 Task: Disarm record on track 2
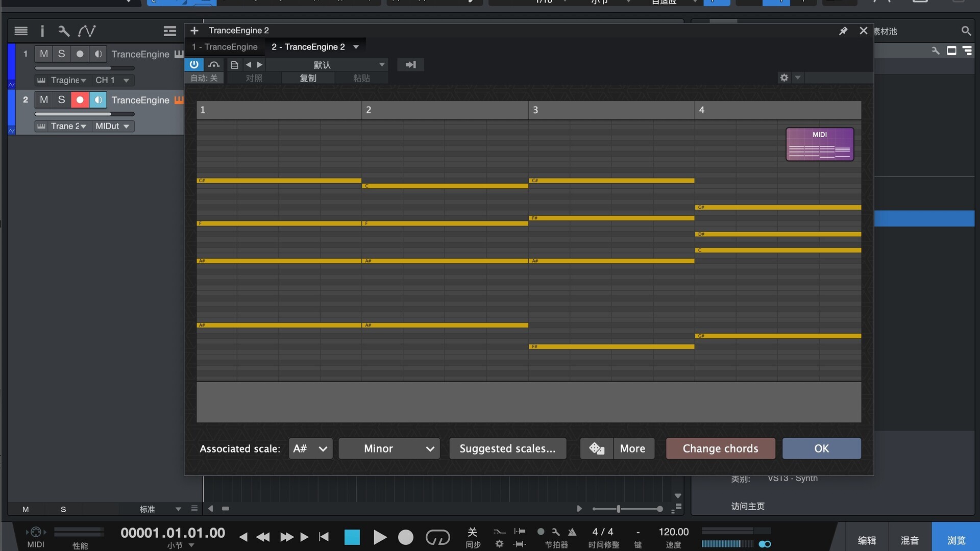pyautogui.click(x=80, y=99)
